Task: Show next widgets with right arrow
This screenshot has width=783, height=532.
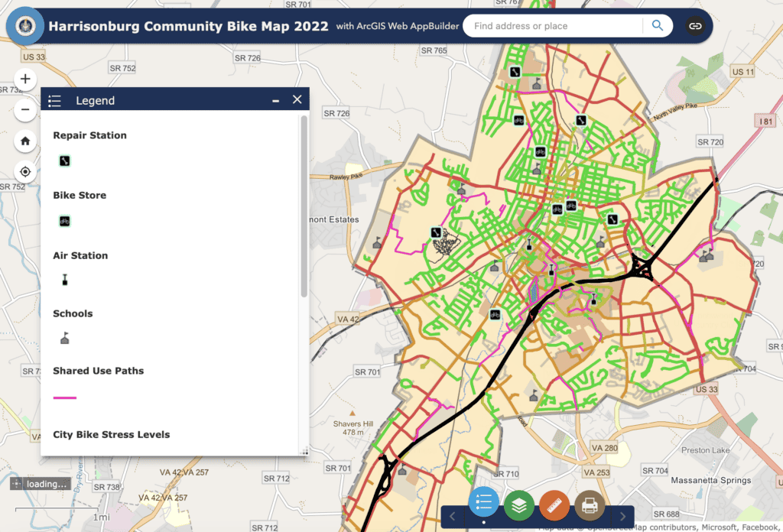Action: (x=623, y=516)
